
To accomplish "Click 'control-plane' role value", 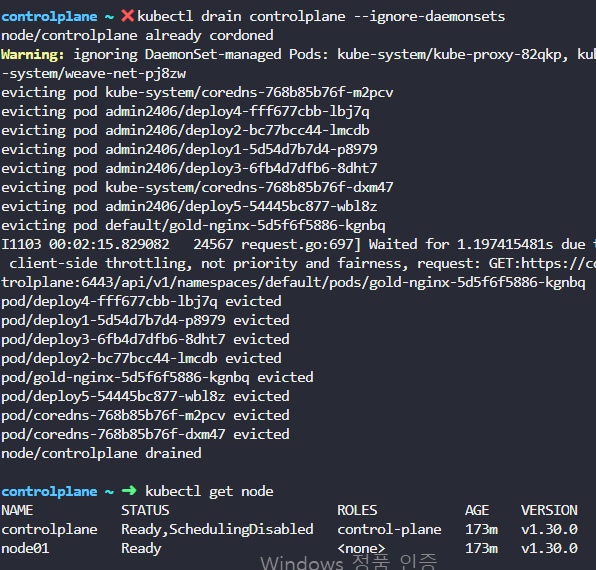I will point(389,530).
